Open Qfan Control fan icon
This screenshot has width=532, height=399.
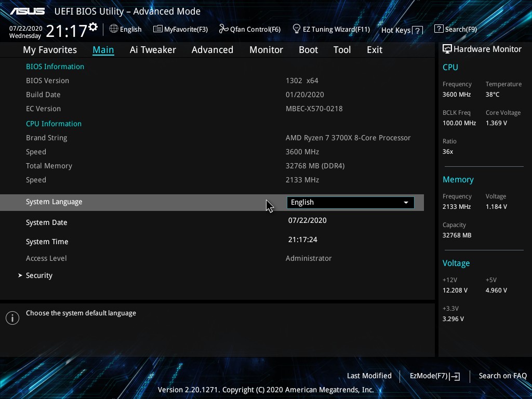[223, 29]
